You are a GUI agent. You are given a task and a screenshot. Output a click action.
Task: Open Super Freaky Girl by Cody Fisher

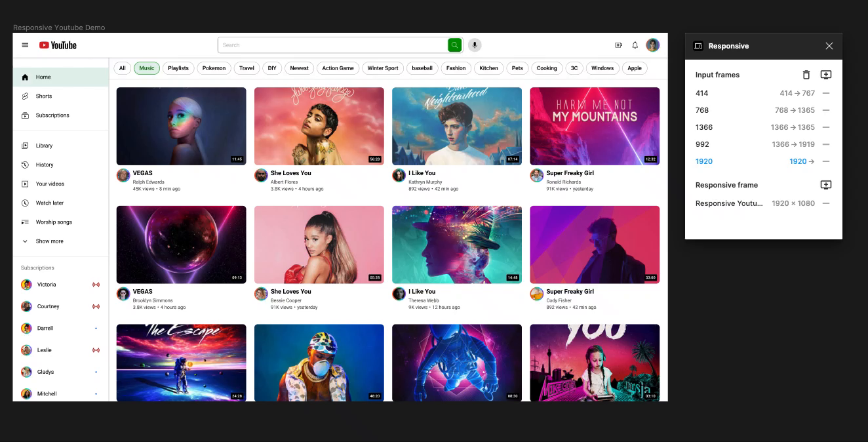(570, 291)
